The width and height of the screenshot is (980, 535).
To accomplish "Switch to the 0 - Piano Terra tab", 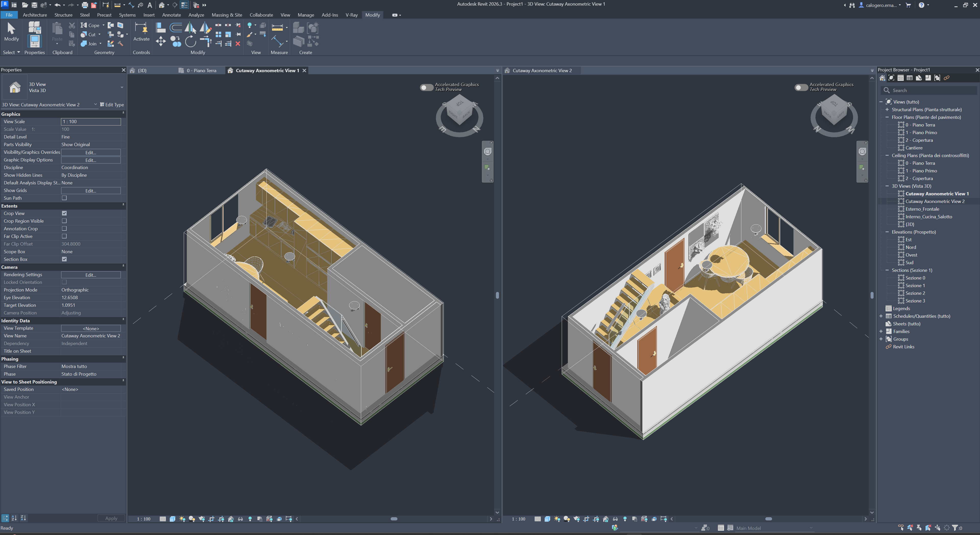I will 201,70.
